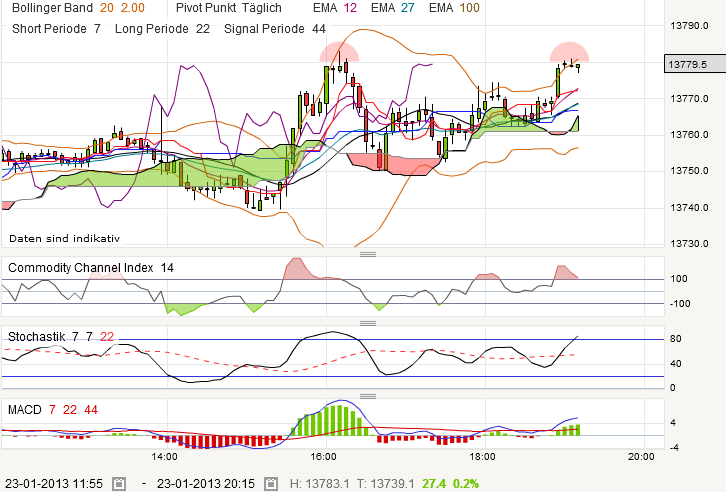This screenshot has width=726, height=492.
Task: Open calendar picker beside start date 11:55
Action: pos(119,484)
